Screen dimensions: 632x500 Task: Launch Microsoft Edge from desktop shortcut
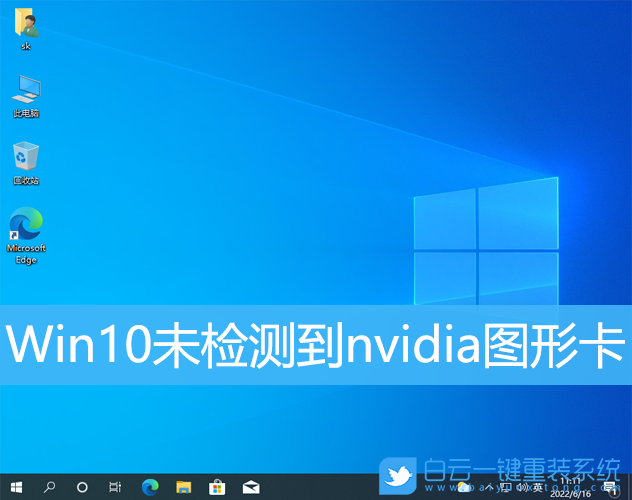pos(26,235)
